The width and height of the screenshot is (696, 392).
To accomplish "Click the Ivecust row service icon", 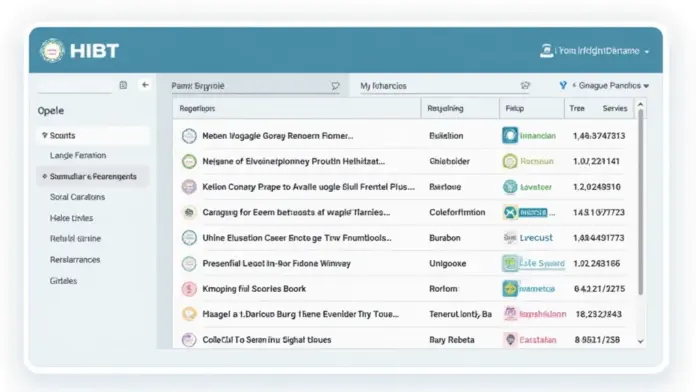I will click(x=510, y=238).
